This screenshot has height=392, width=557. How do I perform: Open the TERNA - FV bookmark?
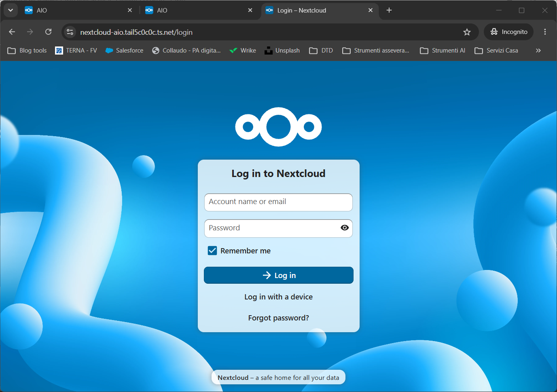[x=76, y=51]
